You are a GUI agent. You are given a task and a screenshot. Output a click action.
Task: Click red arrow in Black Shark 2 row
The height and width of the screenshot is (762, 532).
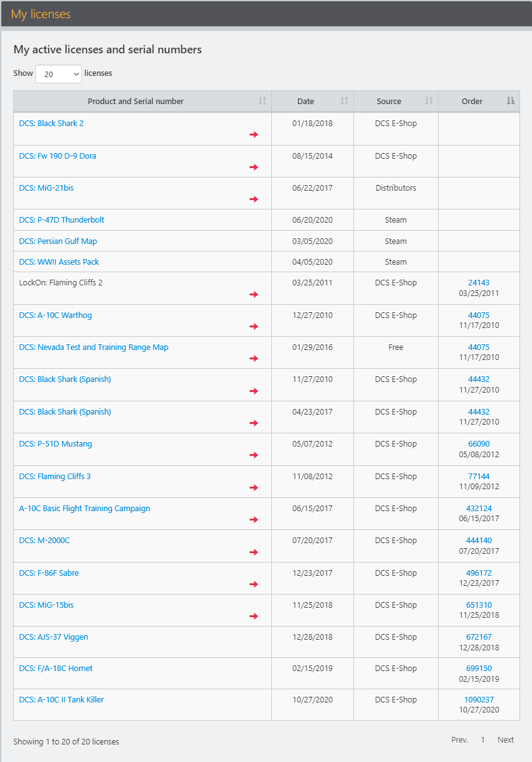point(254,135)
